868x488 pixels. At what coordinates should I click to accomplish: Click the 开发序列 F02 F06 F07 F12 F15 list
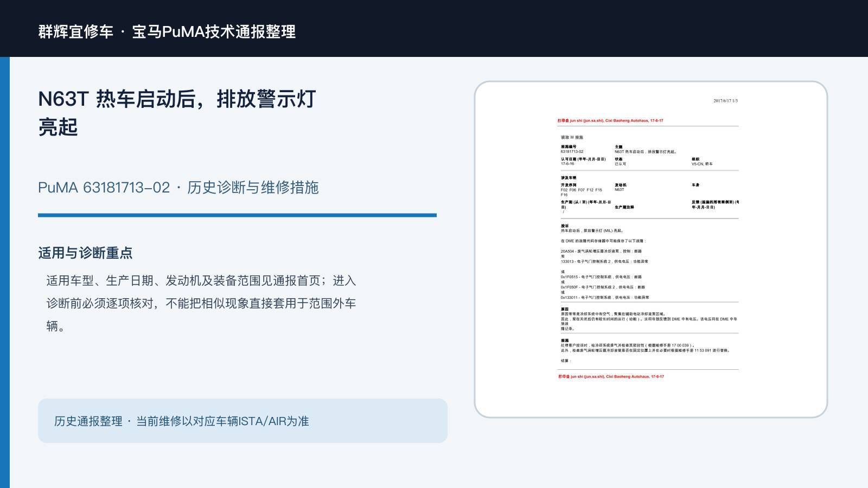[582, 190]
